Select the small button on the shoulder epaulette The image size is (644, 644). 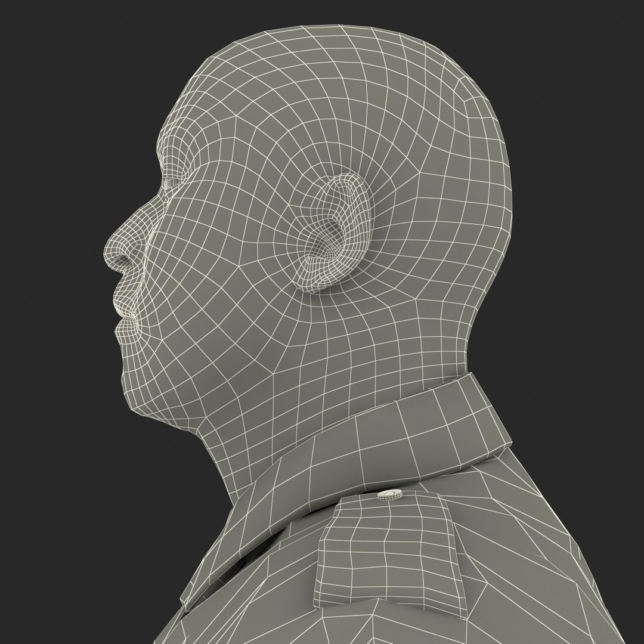tap(389, 495)
